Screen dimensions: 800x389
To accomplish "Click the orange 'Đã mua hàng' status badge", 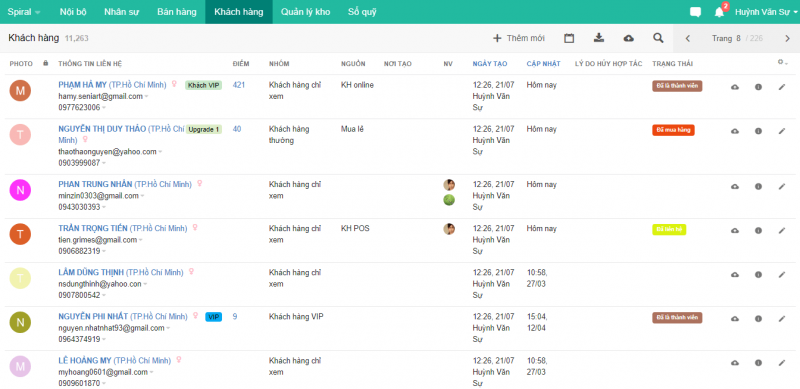I will (673, 130).
